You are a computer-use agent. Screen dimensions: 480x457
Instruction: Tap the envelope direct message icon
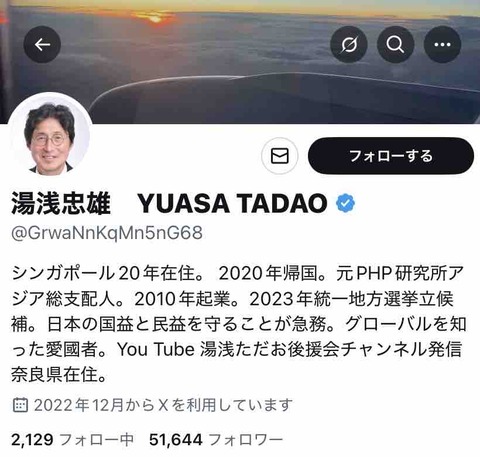click(280, 156)
